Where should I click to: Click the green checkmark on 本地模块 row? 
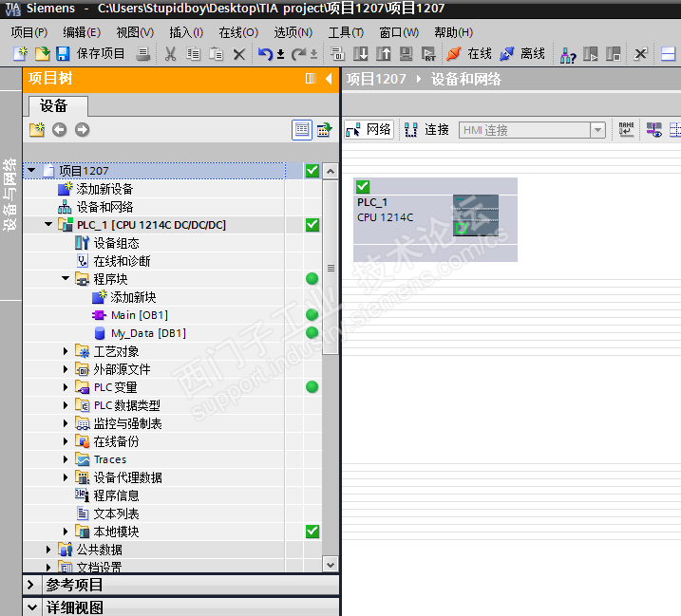click(x=312, y=532)
